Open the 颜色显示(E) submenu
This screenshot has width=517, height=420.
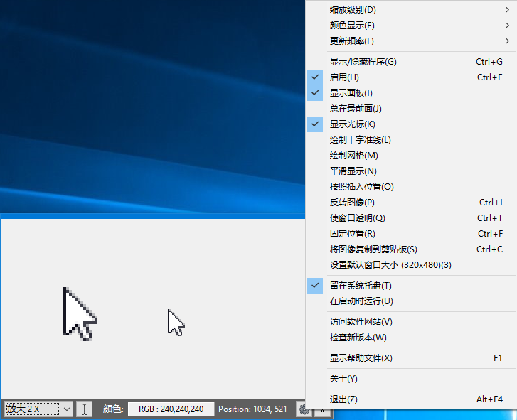411,26
